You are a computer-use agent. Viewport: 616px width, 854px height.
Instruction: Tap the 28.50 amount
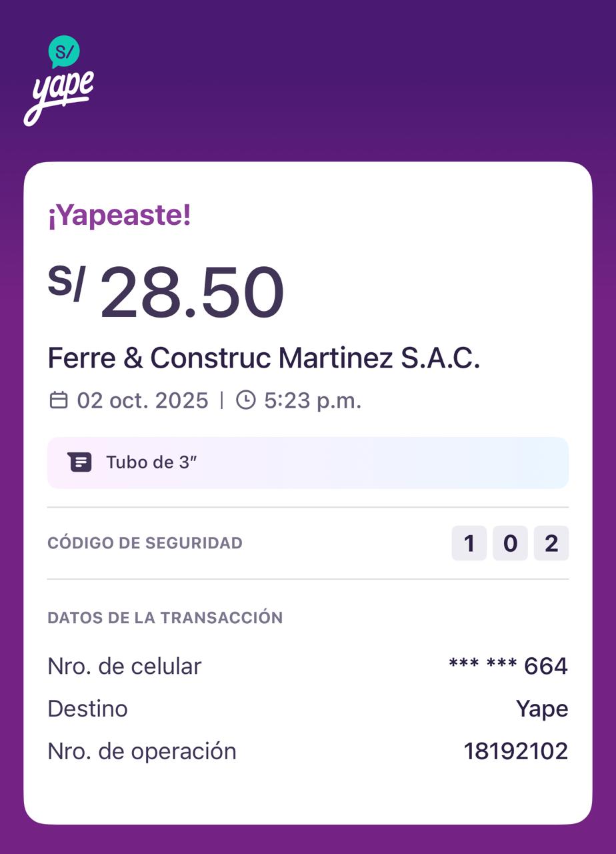click(x=192, y=294)
